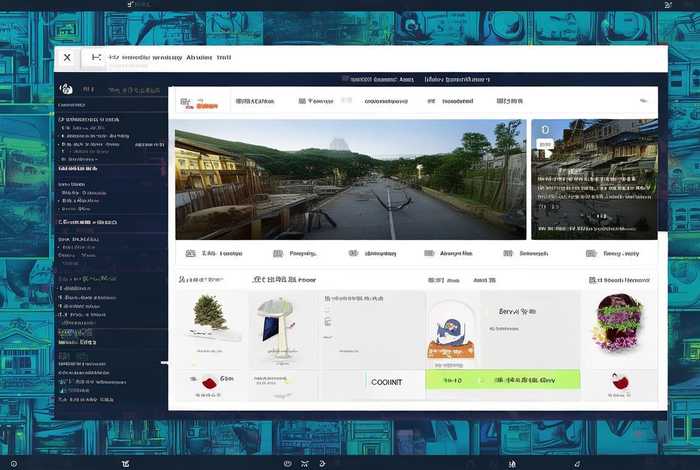700x470 pixels.
Task: Toggle the first checkbox item in the sidebar list
Action: pyautogui.click(x=64, y=129)
